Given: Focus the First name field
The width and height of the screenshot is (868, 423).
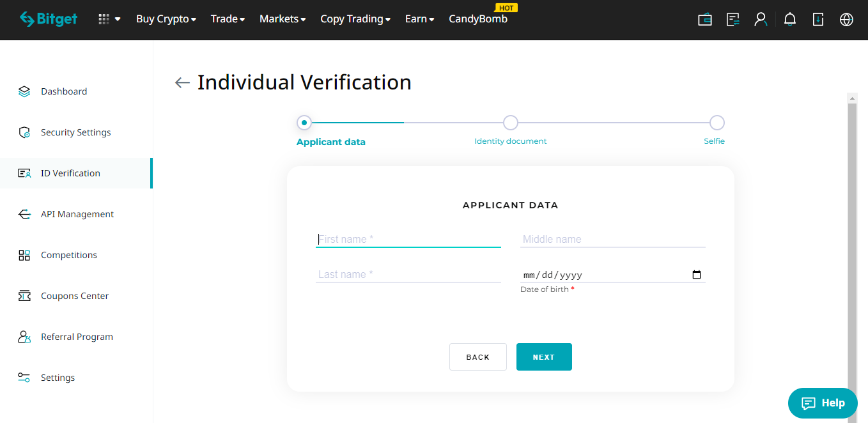Looking at the screenshot, I should (408, 239).
